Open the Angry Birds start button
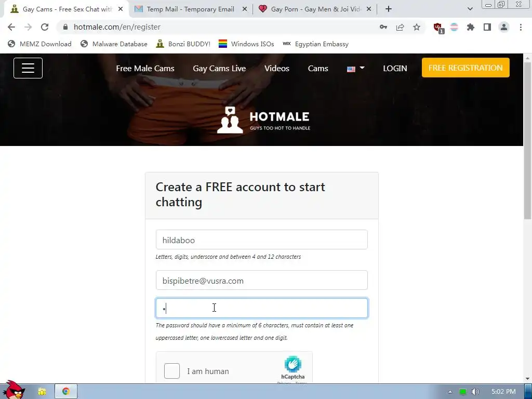This screenshot has width=532, height=399. pyautogui.click(x=14, y=390)
